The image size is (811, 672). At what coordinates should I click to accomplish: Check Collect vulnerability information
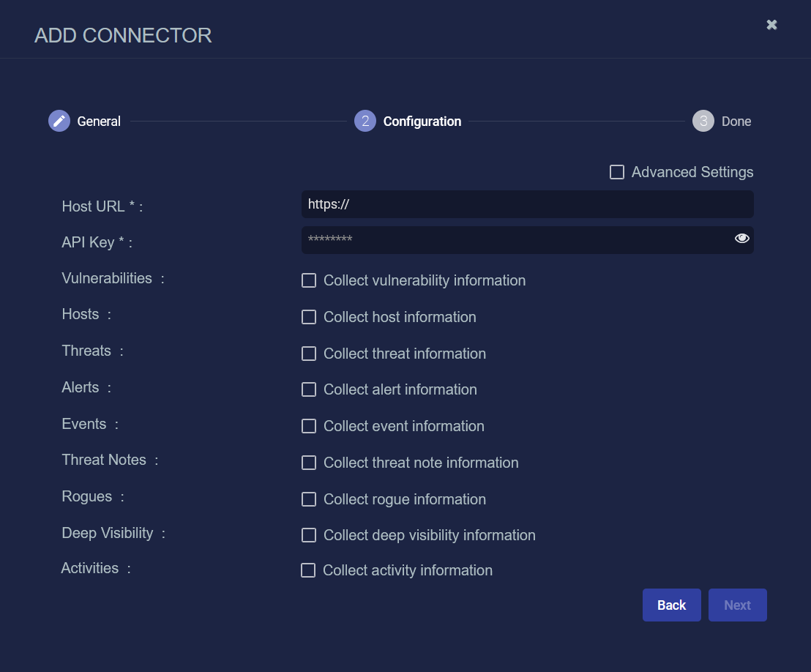[309, 280]
